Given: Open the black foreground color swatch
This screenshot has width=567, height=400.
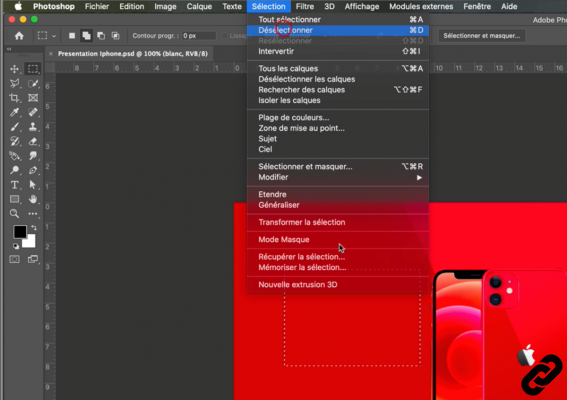Looking at the screenshot, I should tap(20, 231).
